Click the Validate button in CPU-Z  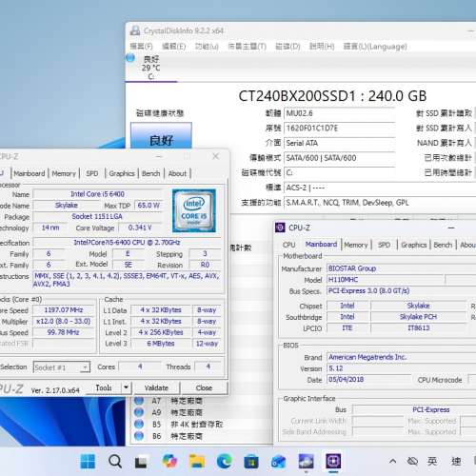[x=156, y=388]
